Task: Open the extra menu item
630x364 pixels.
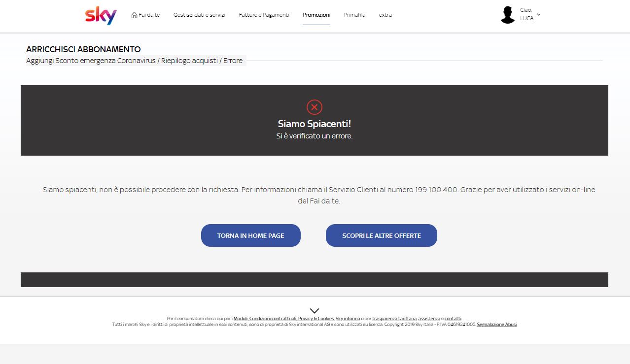Action: [385, 15]
